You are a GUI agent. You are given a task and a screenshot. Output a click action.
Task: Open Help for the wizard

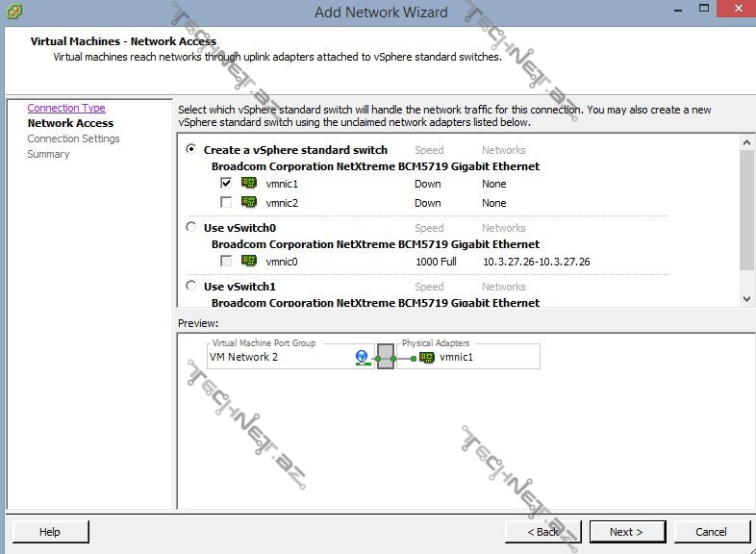pos(50,532)
